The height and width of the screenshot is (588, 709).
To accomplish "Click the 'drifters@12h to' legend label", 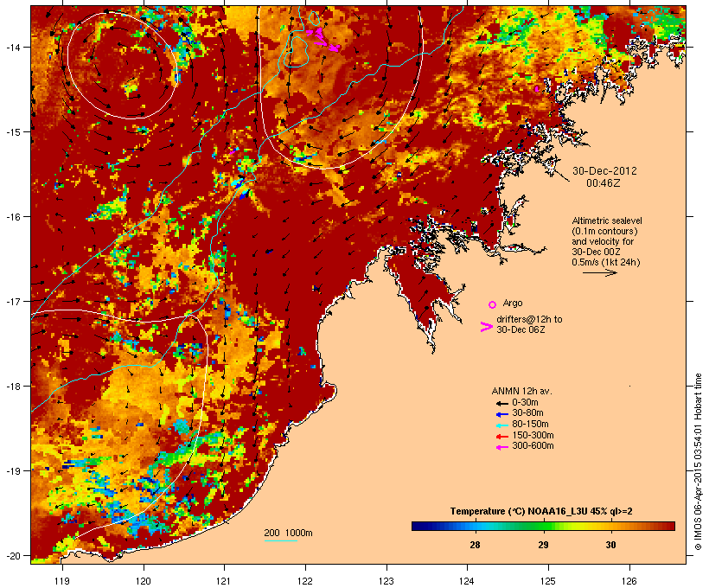I will click(x=529, y=319).
